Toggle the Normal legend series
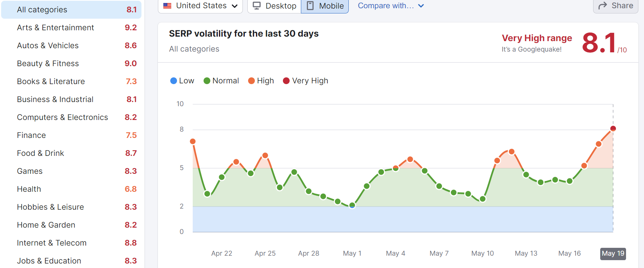Screen dimensions: 644x268 pyautogui.click(x=221, y=81)
